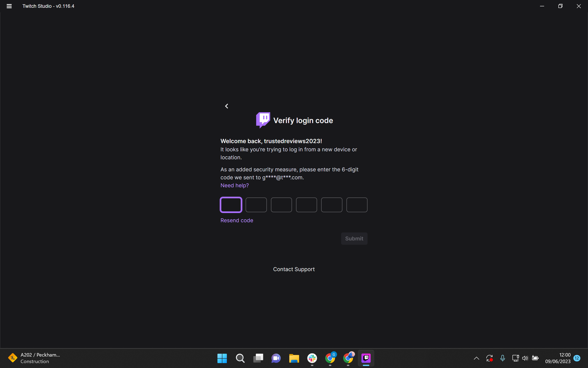Image resolution: width=588 pixels, height=368 pixels.
Task: Click the Twitch logo beside Verify login code
Action: click(263, 120)
